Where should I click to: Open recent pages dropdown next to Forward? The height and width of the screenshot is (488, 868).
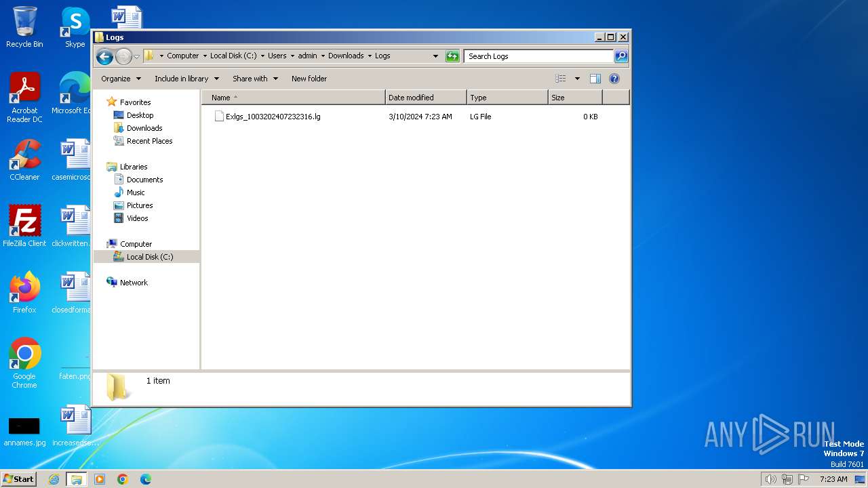point(136,56)
